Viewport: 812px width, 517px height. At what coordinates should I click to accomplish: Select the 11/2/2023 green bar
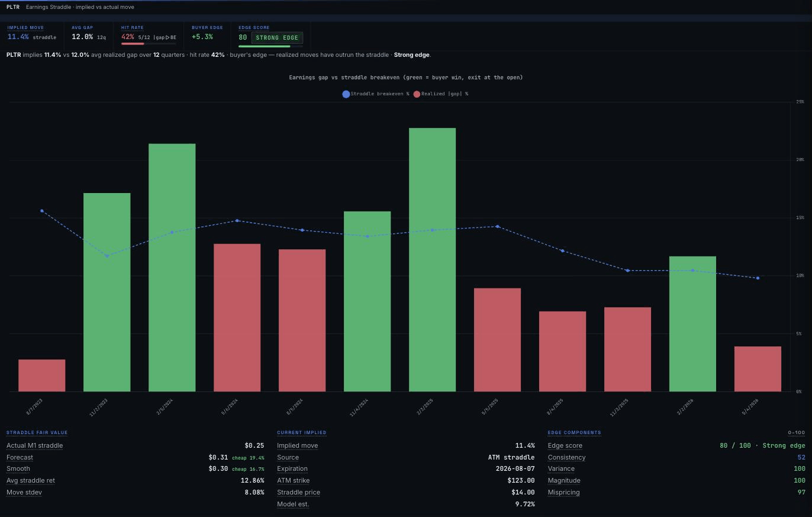[107, 292]
